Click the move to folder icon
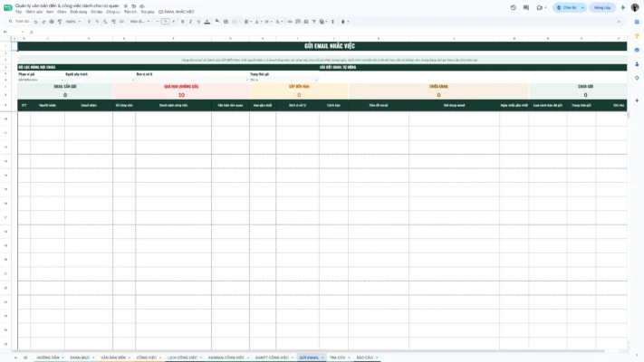 click(134, 6)
